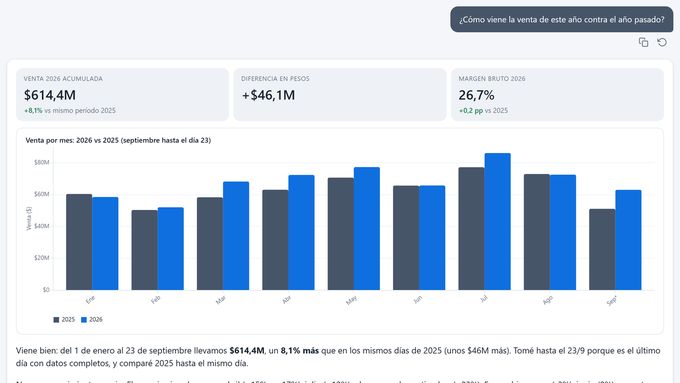Select the 26,7% margin value
The width and height of the screenshot is (680, 383).
(476, 95)
